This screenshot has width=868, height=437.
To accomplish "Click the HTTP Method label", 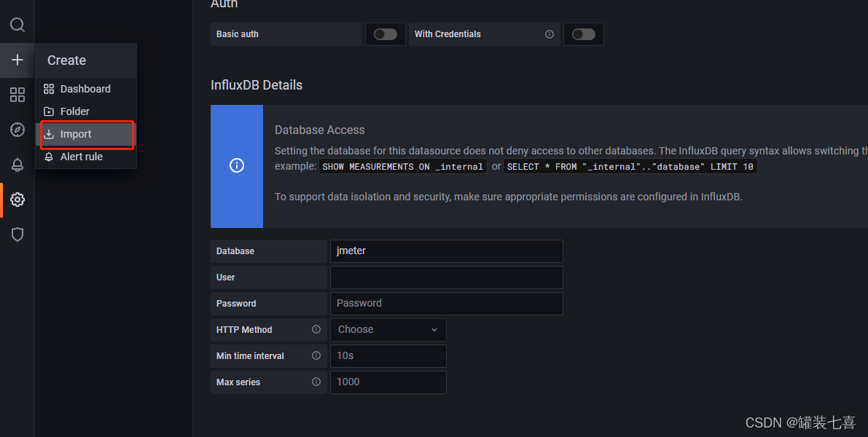I will (x=244, y=330).
